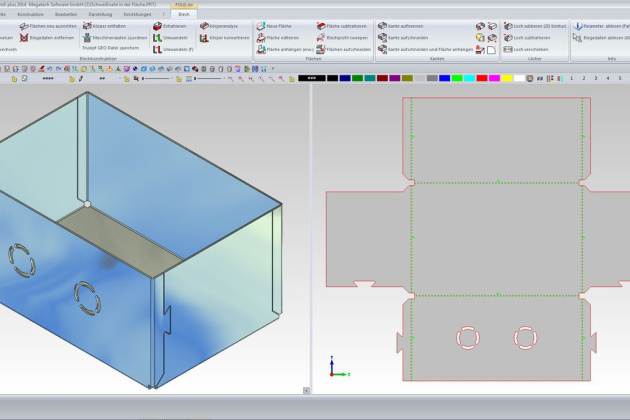Image resolution: width=630 pixels, height=420 pixels.
Task: Click Loch verschieben tool
Action: (508, 48)
